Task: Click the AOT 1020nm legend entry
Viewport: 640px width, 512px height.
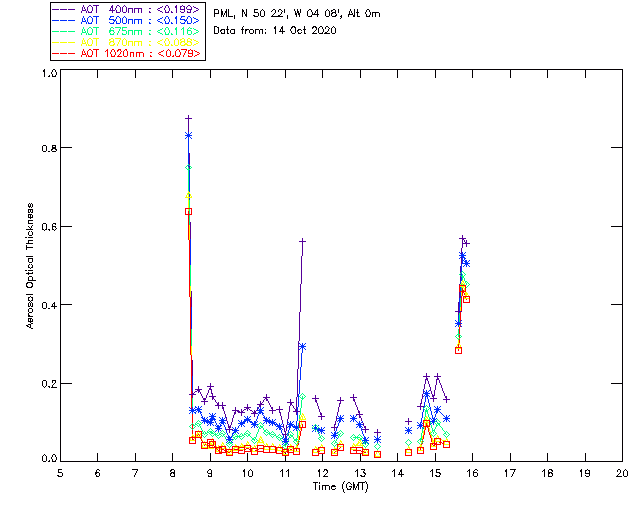Action: point(126,53)
